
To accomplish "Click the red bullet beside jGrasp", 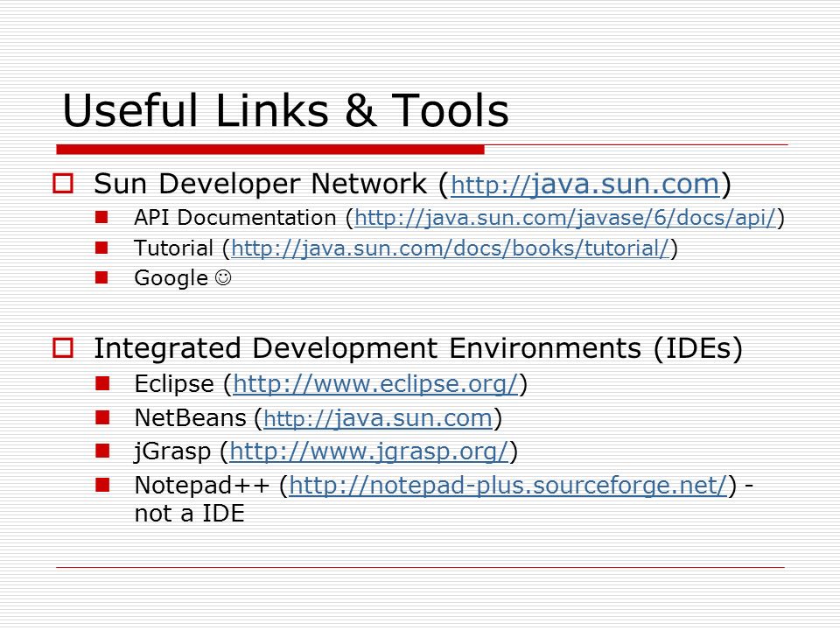I will click(x=102, y=451).
